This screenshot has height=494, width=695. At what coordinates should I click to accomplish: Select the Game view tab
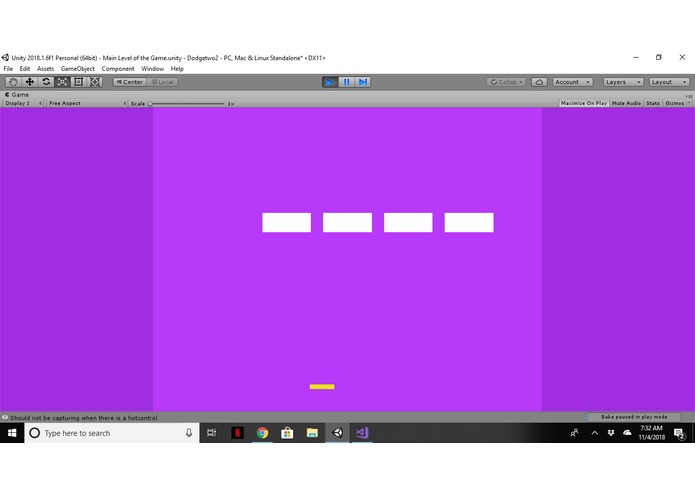[x=17, y=94]
